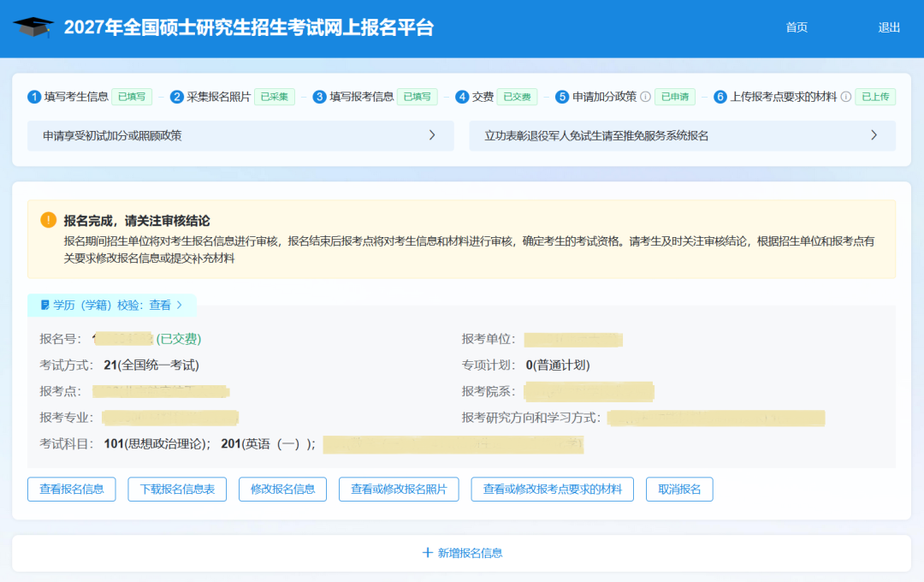Click the 下载报名信息表 button

tap(177, 490)
